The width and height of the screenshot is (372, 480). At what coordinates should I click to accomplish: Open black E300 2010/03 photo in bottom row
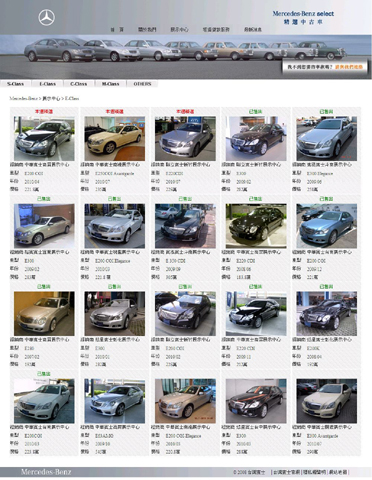click(256, 401)
